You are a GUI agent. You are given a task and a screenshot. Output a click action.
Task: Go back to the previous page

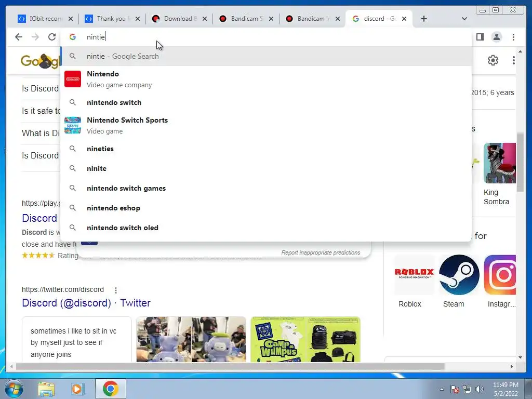pos(19,37)
